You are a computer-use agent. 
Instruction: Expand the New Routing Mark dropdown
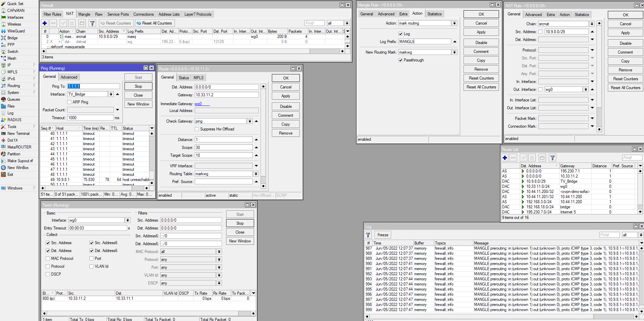(454, 52)
